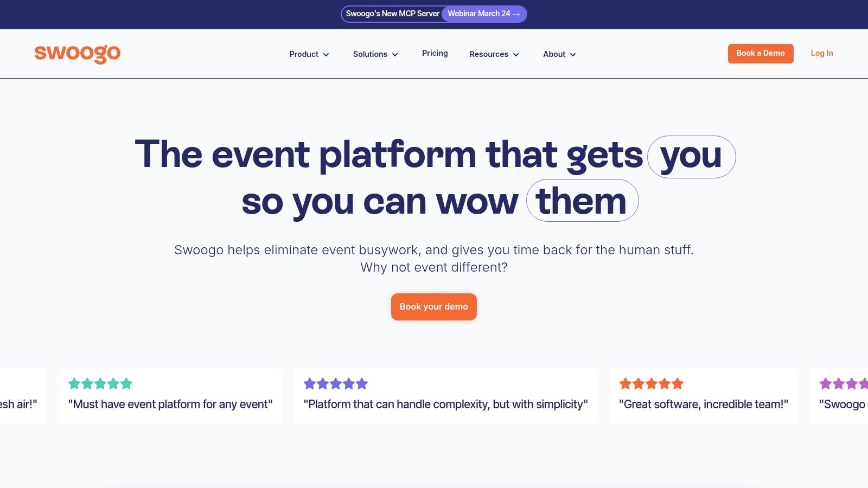
Task: Open the 'Platform that can handle complexity' review text
Action: pos(446,404)
